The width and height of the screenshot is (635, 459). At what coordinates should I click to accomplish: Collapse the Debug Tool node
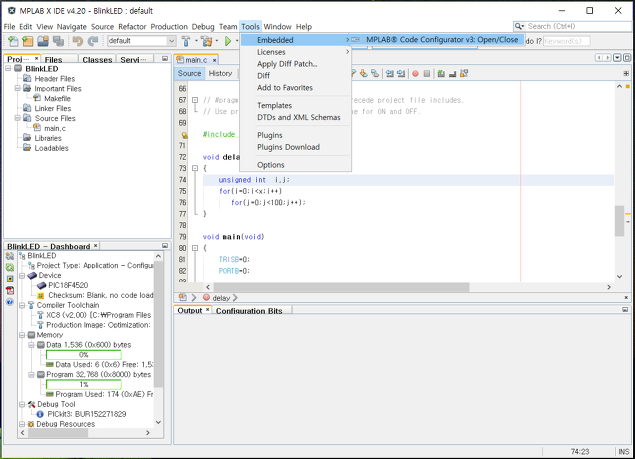pyautogui.click(x=22, y=404)
